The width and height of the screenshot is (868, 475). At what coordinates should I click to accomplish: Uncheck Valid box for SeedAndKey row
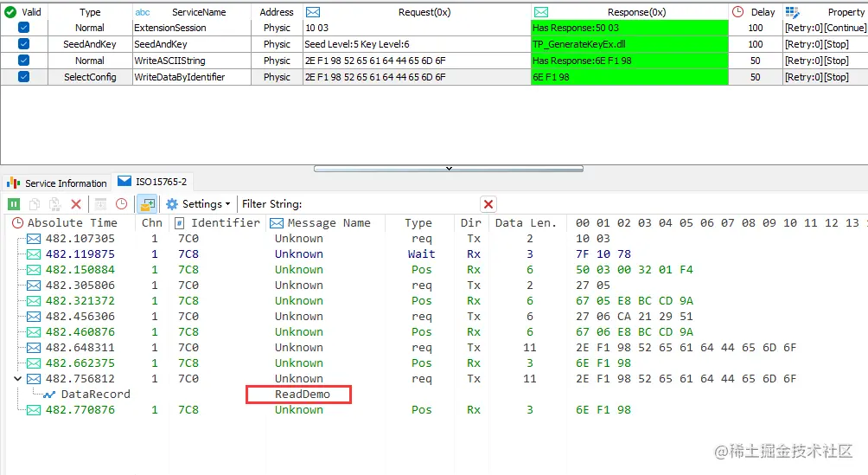tap(24, 44)
